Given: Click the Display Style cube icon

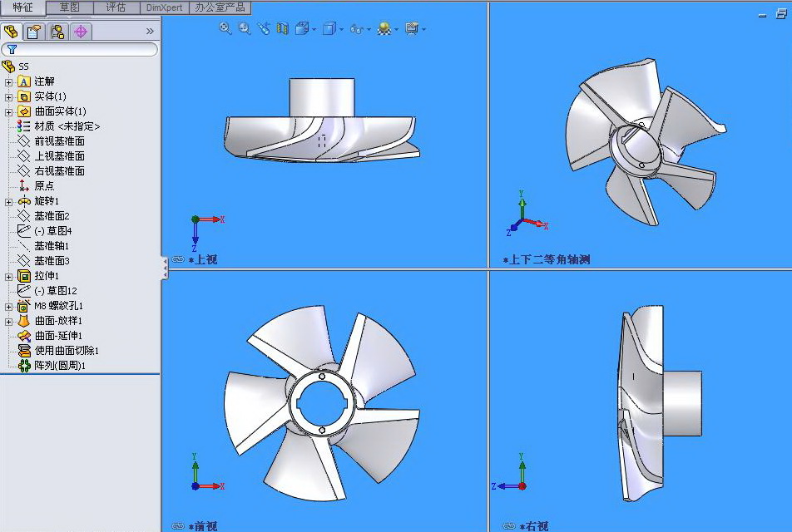Looking at the screenshot, I should [x=329, y=29].
